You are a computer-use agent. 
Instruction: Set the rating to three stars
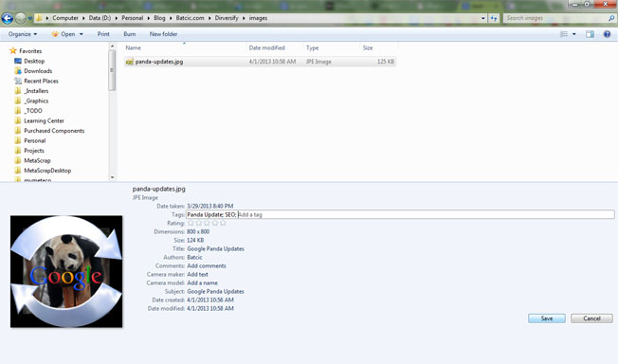(x=207, y=223)
